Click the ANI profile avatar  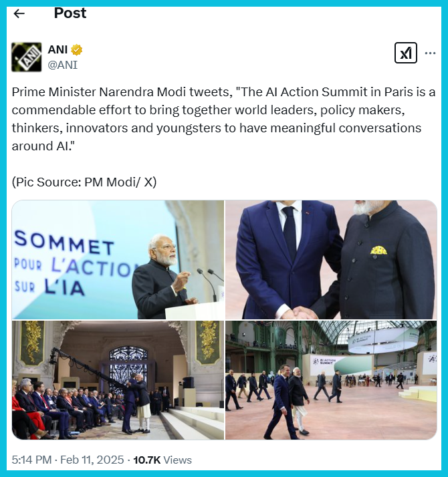(27, 57)
